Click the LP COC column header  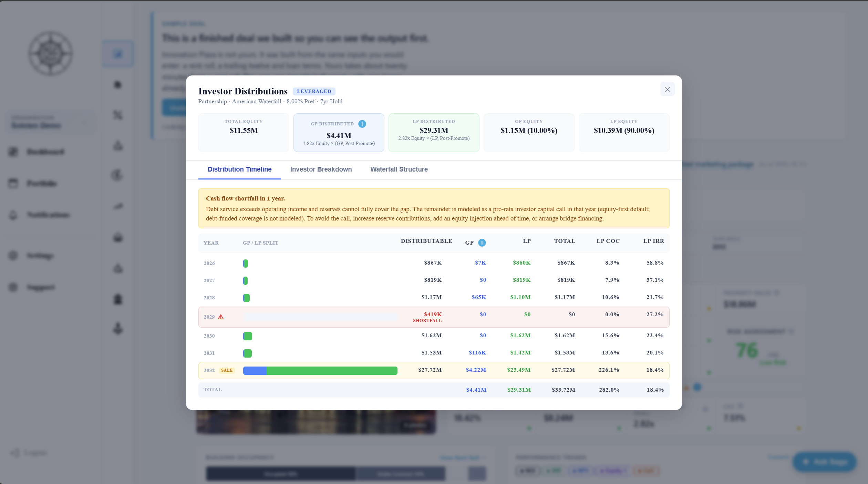pos(608,241)
